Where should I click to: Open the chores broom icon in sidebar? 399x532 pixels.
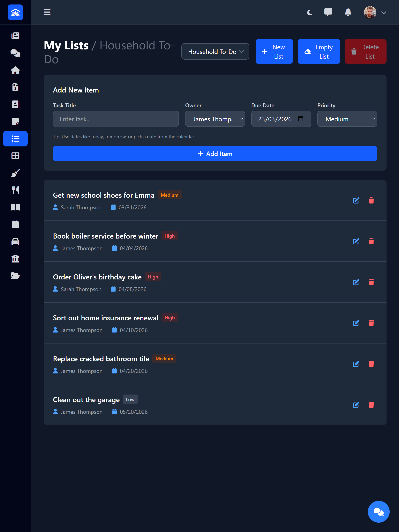click(x=15, y=173)
